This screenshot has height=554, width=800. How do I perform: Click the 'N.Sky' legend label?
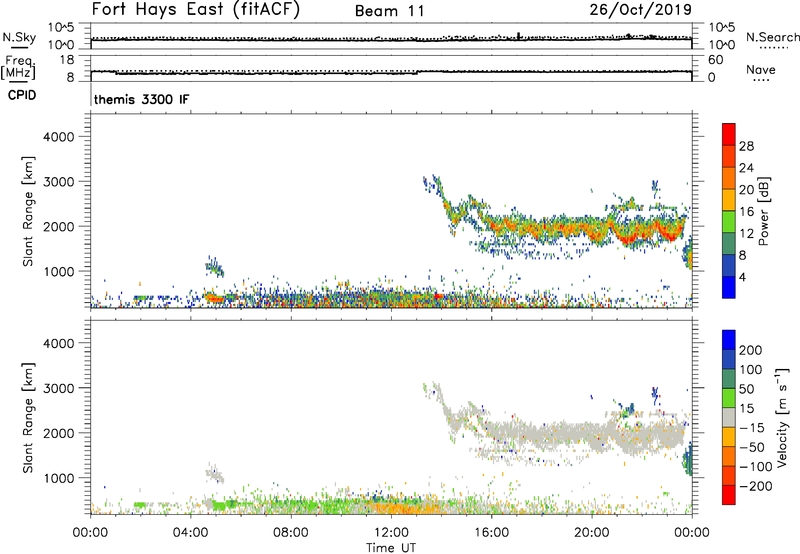[19, 37]
